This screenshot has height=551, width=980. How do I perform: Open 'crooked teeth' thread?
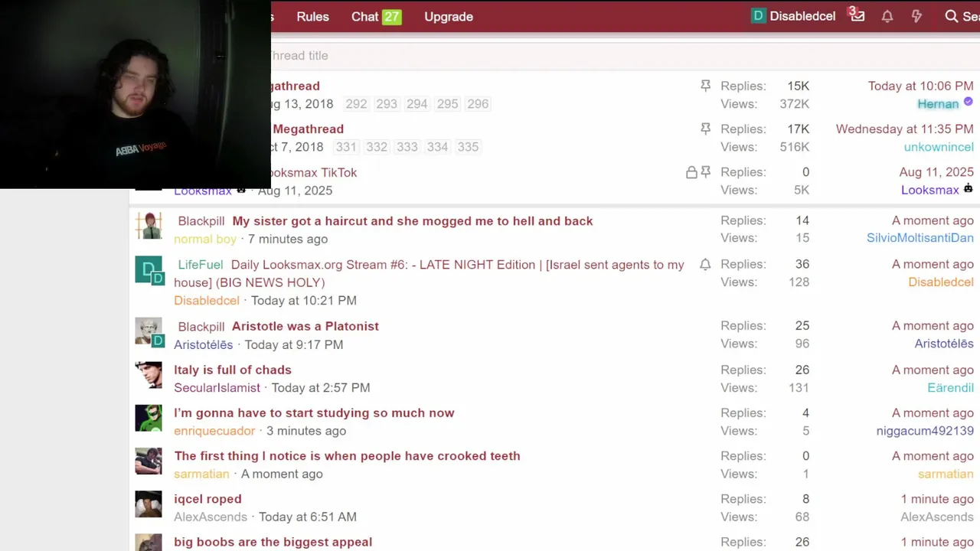click(x=347, y=456)
